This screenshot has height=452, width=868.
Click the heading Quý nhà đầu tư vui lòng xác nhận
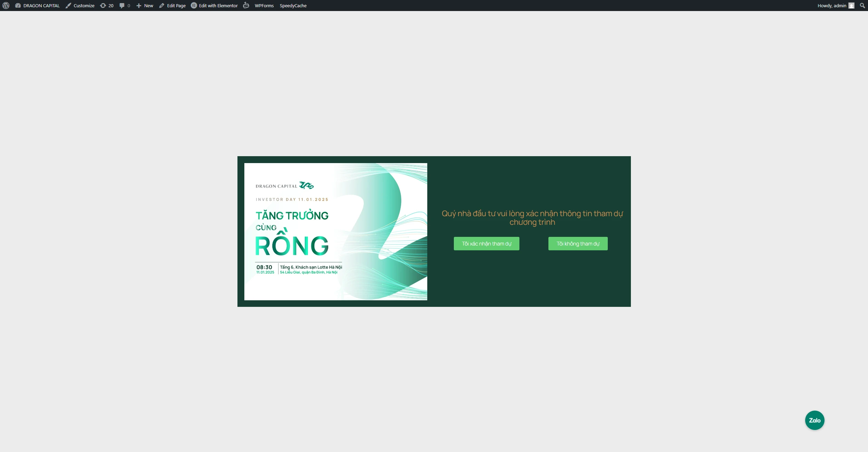click(532, 218)
